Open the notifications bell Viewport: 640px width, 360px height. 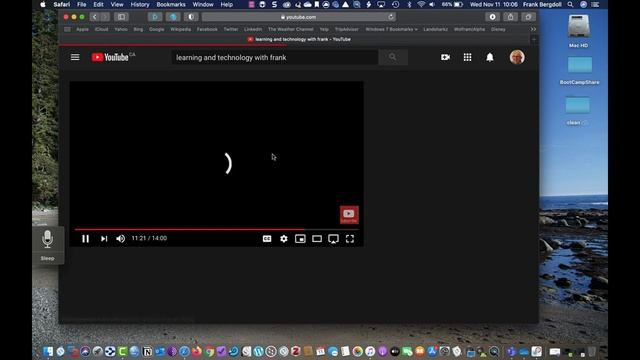click(x=490, y=57)
